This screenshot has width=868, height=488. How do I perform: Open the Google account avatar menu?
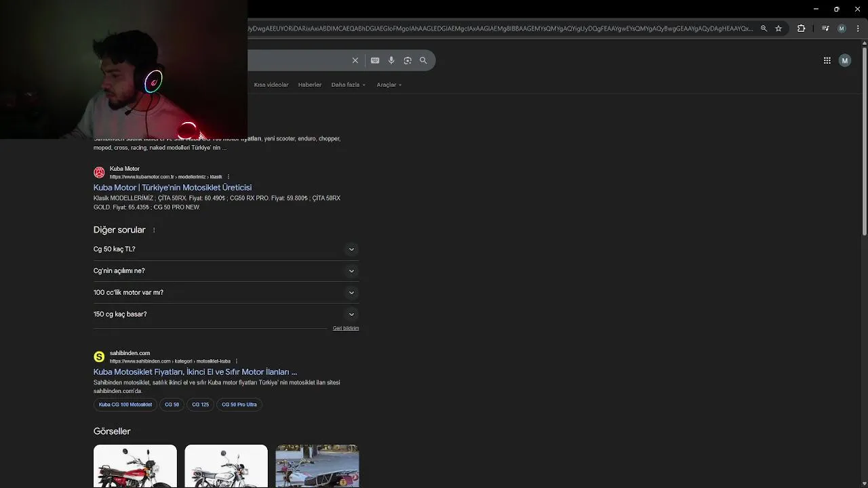(845, 60)
